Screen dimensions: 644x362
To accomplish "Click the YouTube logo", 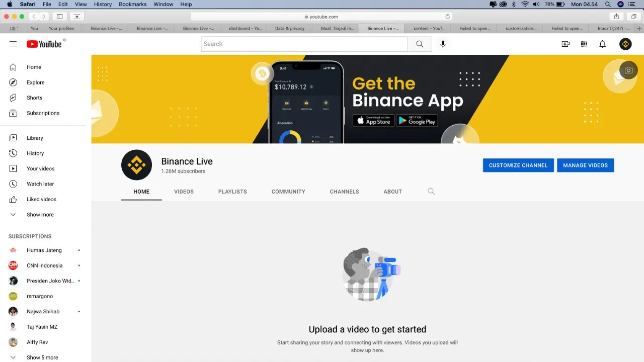I will coord(44,44).
